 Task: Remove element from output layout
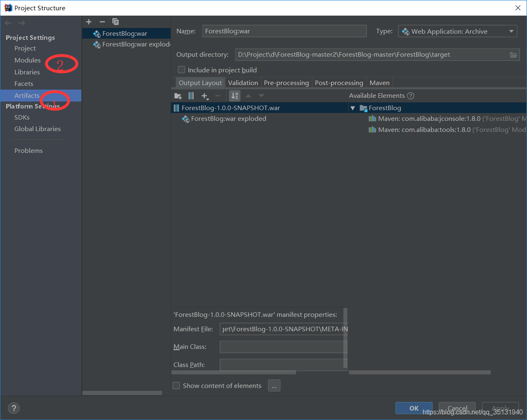coord(218,96)
